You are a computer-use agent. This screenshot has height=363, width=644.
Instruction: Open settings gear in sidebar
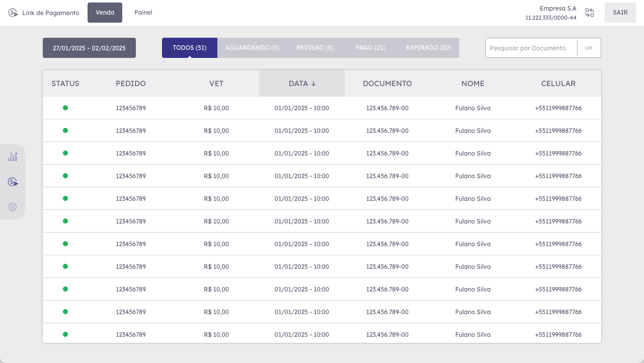point(13,207)
